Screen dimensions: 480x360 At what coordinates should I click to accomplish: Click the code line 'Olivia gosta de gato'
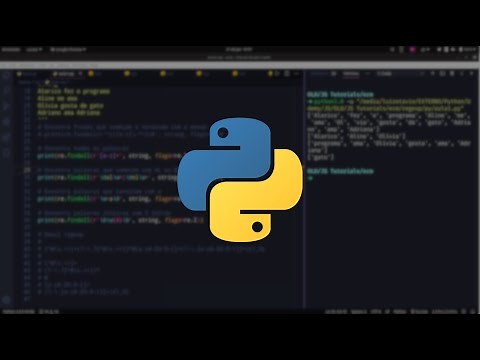click(70, 106)
